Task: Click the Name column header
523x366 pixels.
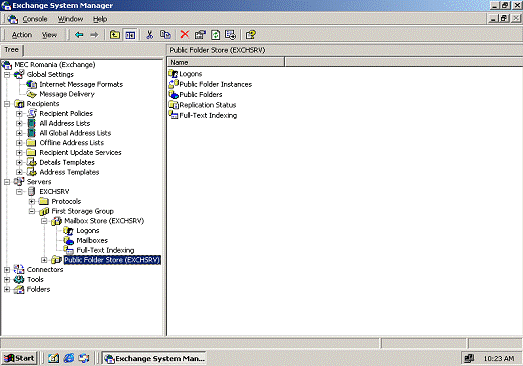Action: click(226, 62)
